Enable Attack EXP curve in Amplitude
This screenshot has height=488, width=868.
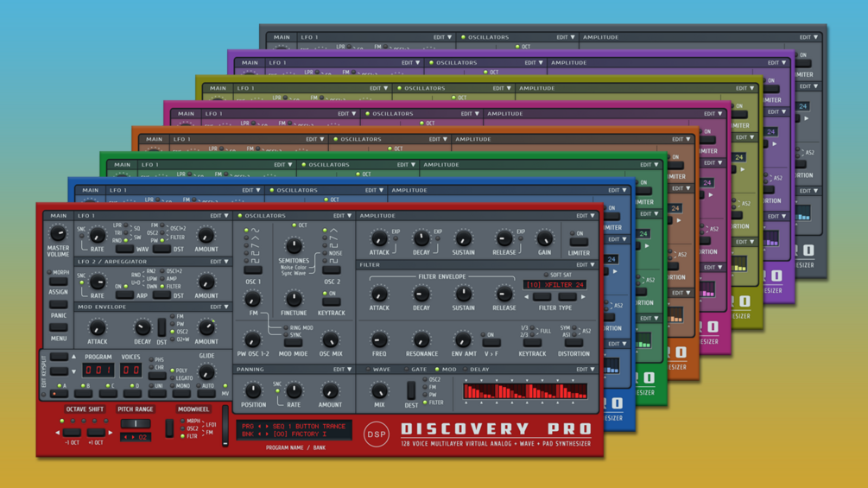pyautogui.click(x=396, y=238)
